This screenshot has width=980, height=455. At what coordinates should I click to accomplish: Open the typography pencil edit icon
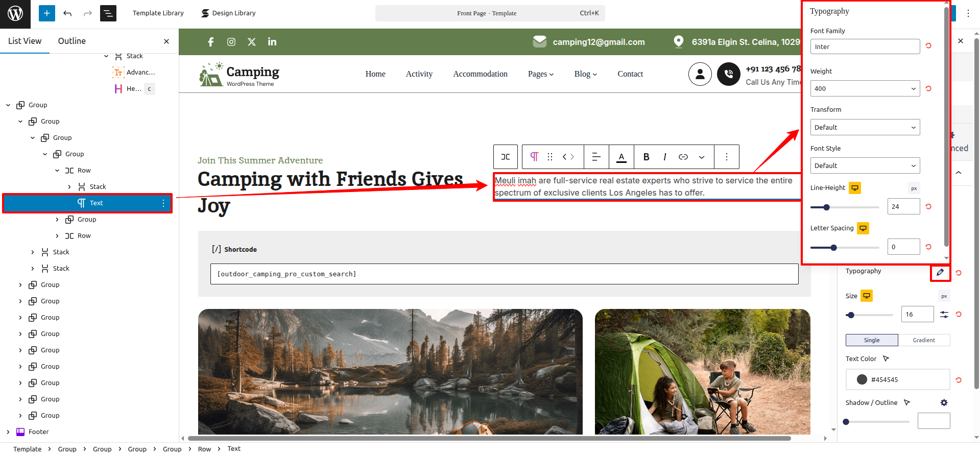coord(940,272)
